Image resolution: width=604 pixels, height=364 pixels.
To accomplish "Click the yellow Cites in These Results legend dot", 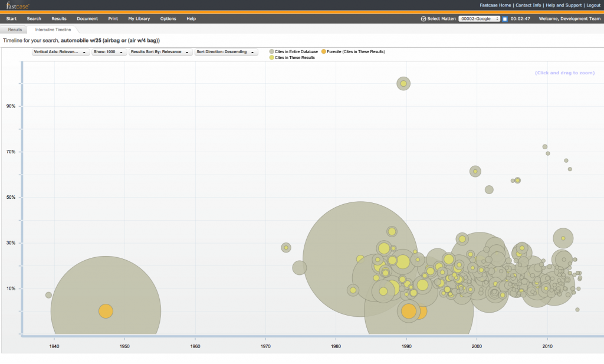I will pos(271,58).
